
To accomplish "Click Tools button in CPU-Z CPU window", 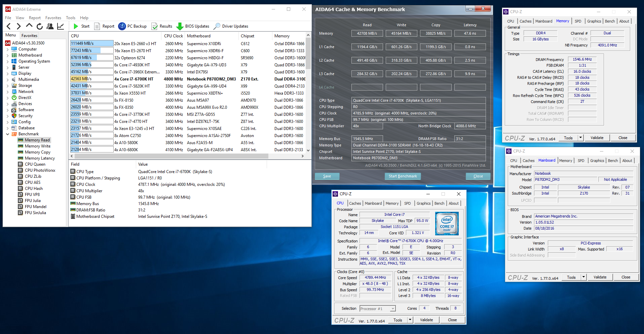I will pyautogui.click(x=397, y=320).
